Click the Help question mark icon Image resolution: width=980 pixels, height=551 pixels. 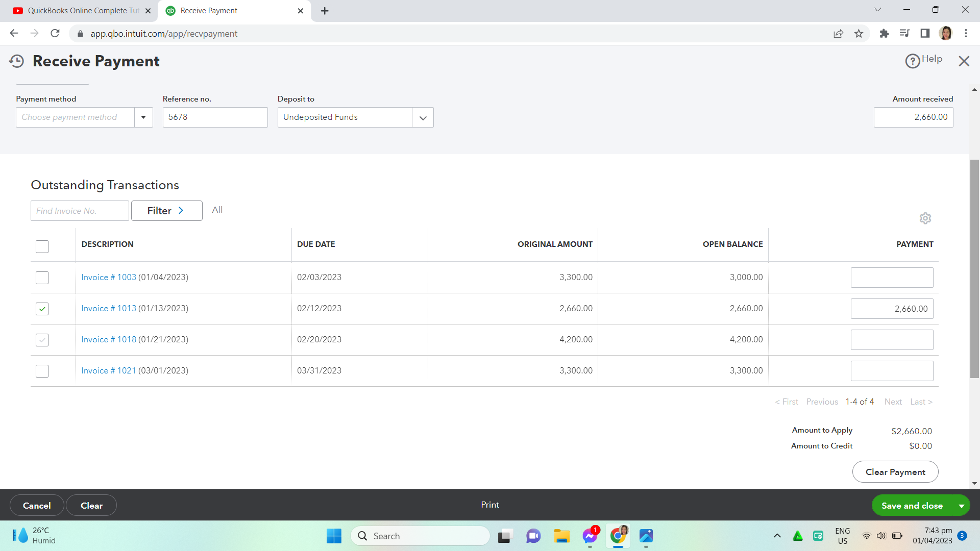click(912, 61)
